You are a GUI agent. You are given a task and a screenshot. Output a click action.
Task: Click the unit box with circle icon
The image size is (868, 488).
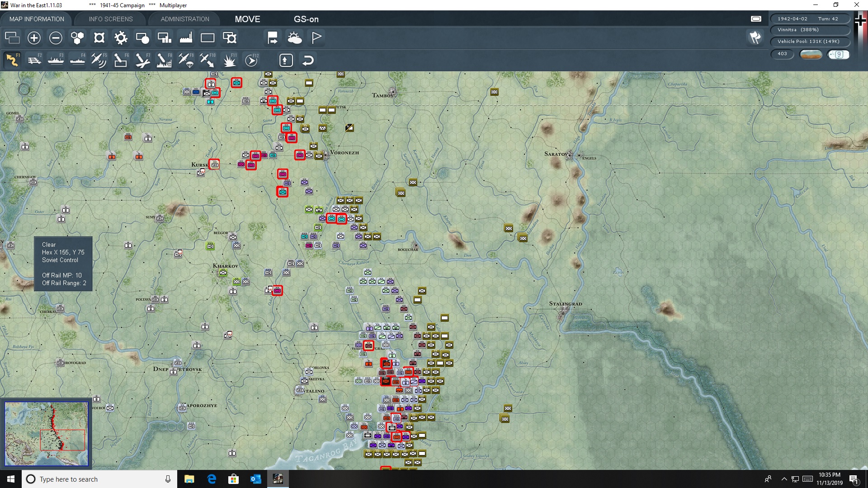(x=142, y=38)
